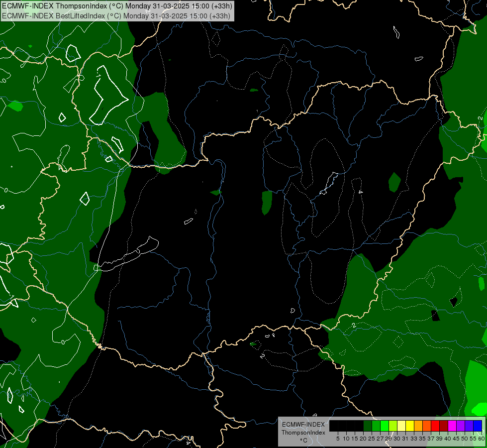
Task: Select the purple 45–50 legend swatch
Action: [x=461, y=426]
